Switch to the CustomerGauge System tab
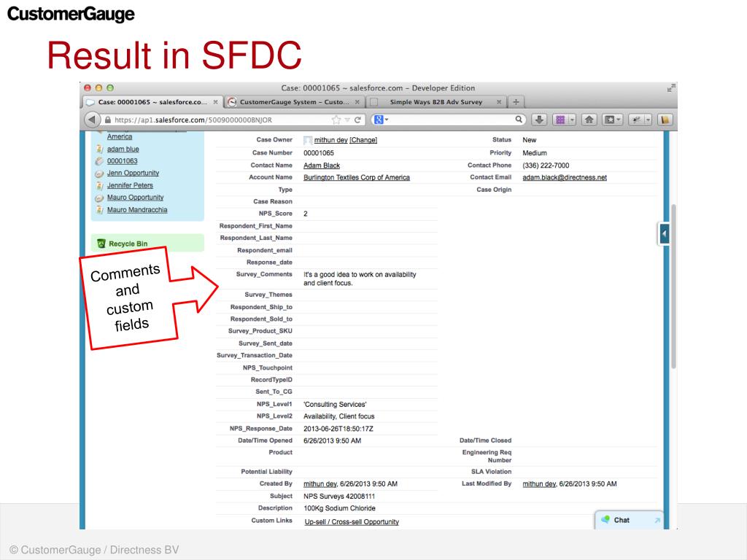Screen dimensions: 747x560 (x=295, y=102)
